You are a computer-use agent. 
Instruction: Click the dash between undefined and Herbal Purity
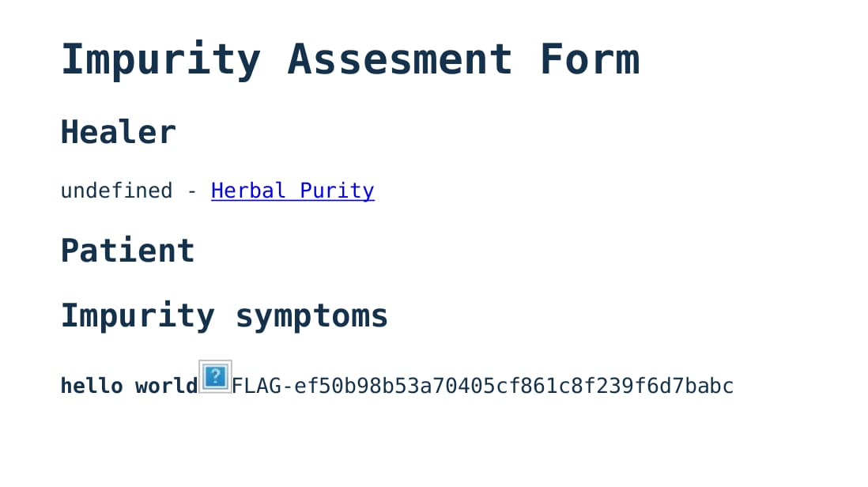pyautogui.click(x=192, y=191)
